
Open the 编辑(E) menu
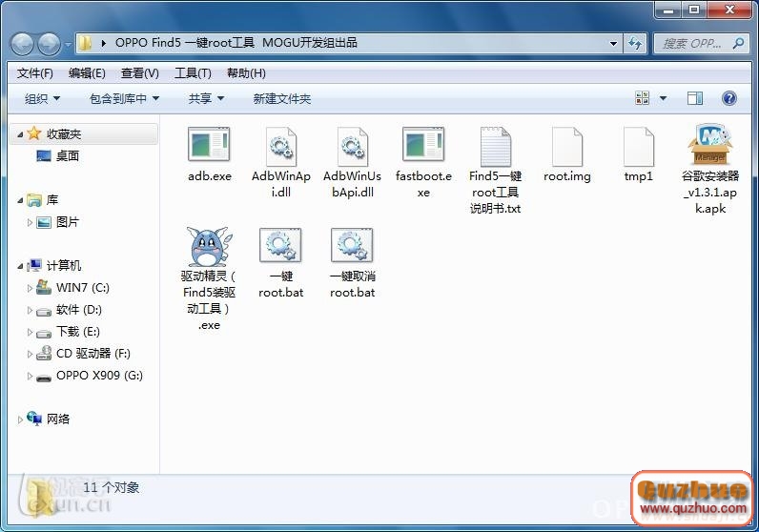point(87,73)
